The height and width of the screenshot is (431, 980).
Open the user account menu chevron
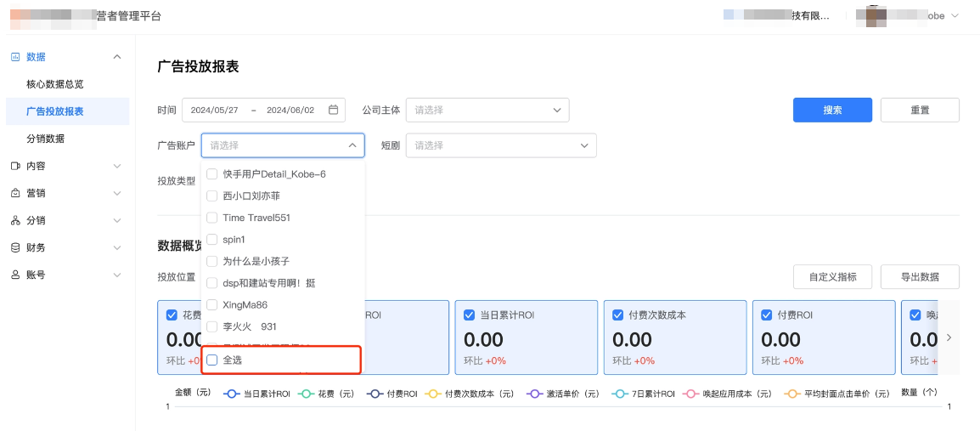[x=955, y=15]
